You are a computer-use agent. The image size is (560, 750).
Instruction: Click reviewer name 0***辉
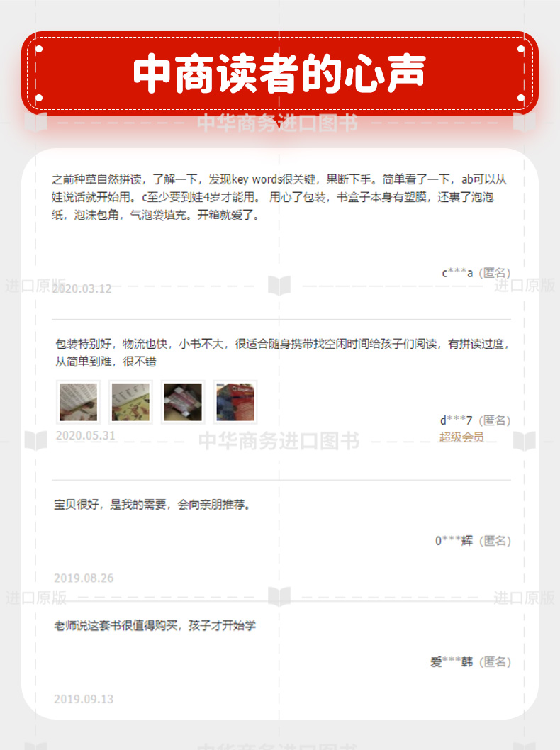454,541
